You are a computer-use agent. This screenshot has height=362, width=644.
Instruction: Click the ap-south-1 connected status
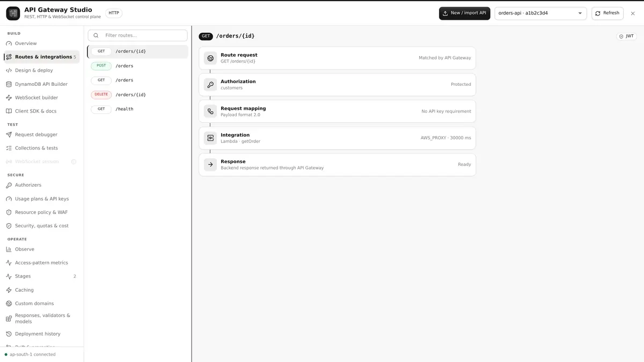(x=30, y=354)
